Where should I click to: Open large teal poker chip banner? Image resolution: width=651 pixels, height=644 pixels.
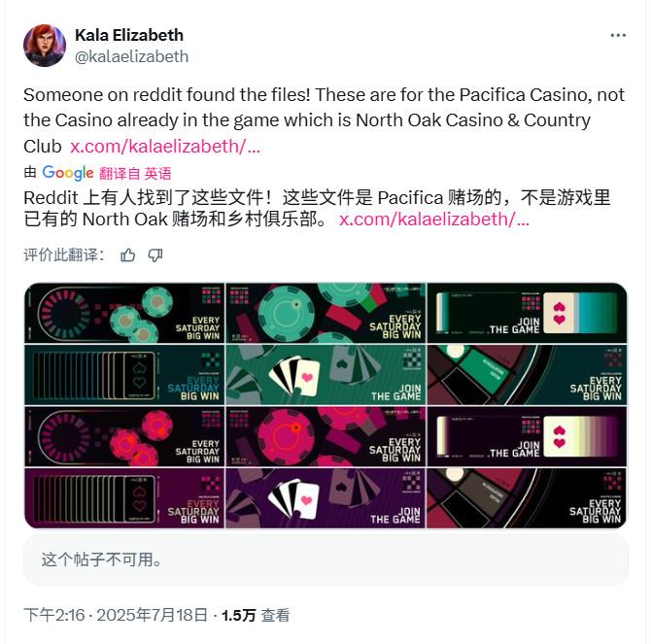click(325, 314)
